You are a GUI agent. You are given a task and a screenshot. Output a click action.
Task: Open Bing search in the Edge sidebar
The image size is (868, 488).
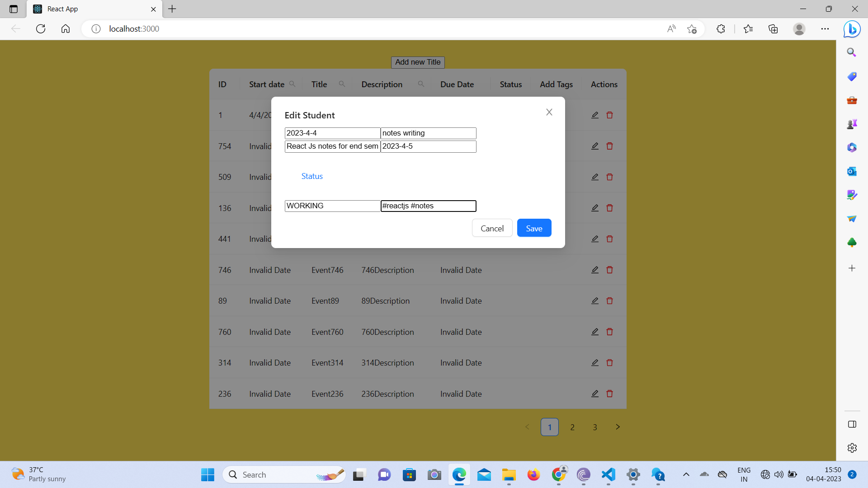pos(852,52)
